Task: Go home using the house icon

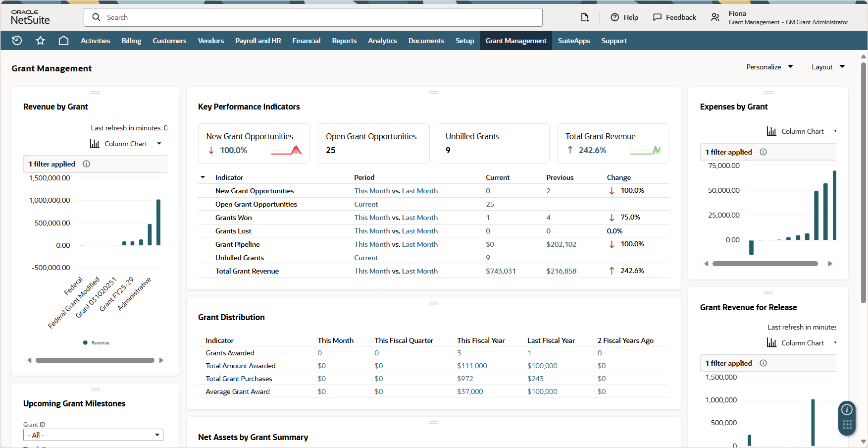Action: coord(63,40)
